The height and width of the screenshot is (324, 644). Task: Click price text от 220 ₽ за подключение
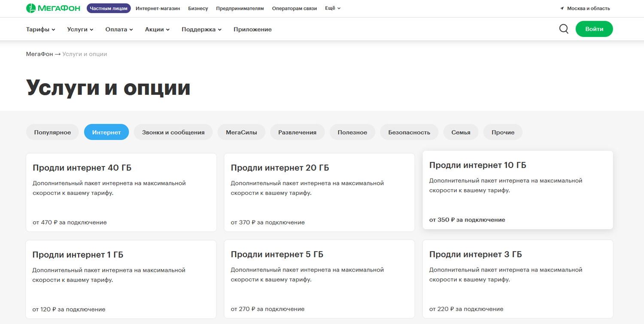(x=466, y=309)
